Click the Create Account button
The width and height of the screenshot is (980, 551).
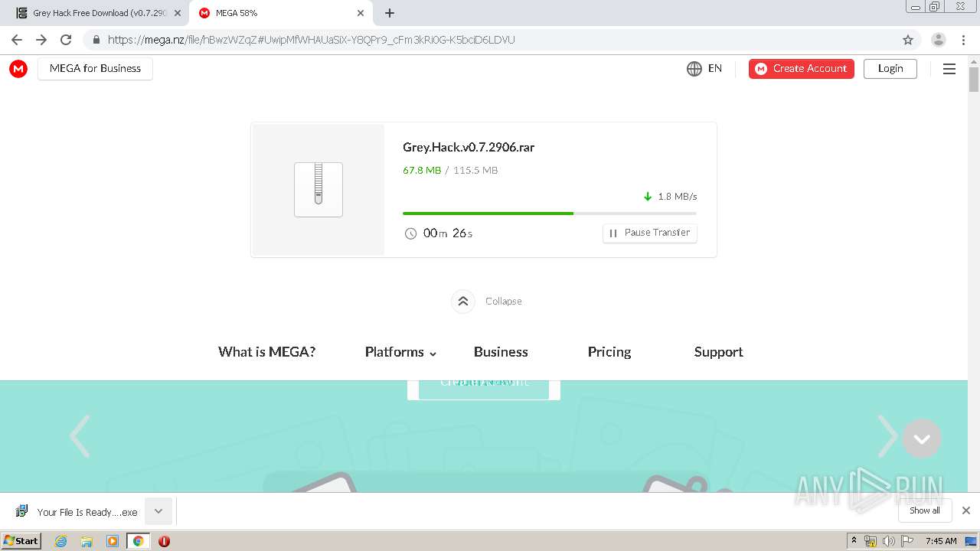(801, 69)
